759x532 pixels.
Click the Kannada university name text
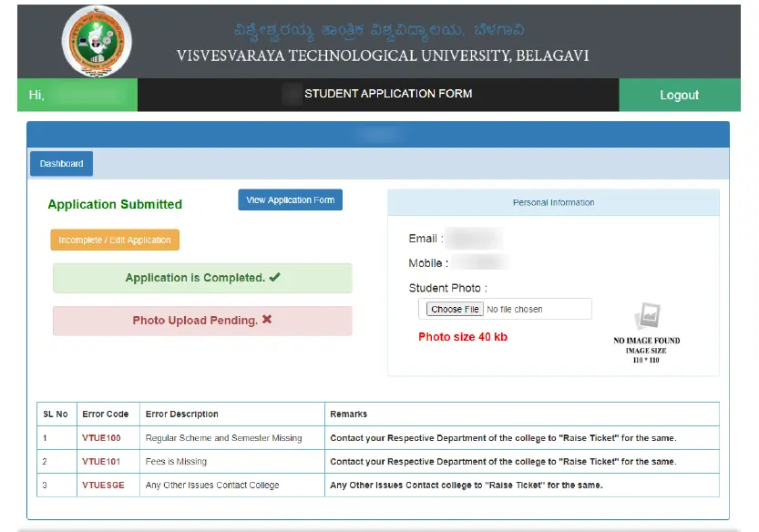tap(379, 30)
